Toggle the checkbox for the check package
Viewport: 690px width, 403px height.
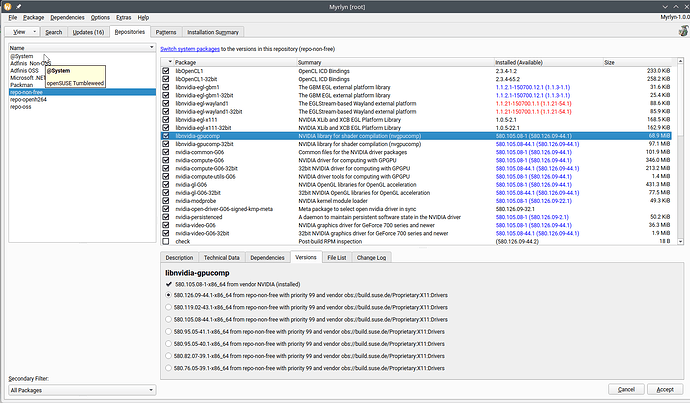(166, 241)
